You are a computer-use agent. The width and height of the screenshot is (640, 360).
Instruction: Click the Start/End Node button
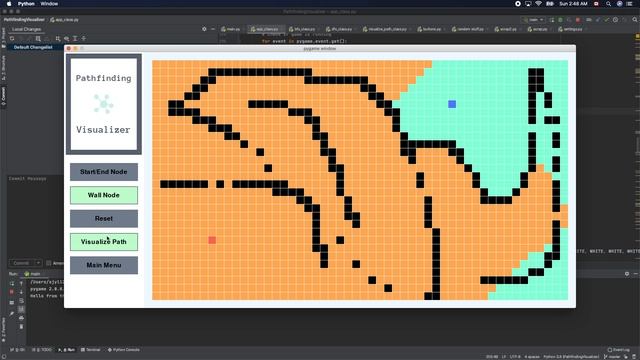(x=104, y=172)
